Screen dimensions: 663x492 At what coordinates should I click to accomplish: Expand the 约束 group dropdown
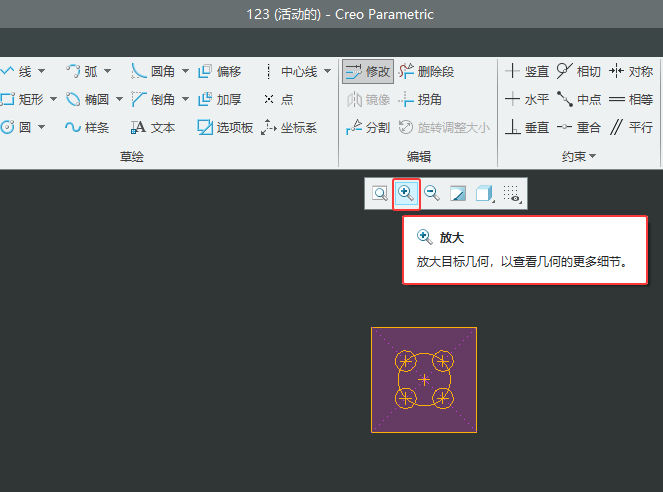[x=579, y=157]
